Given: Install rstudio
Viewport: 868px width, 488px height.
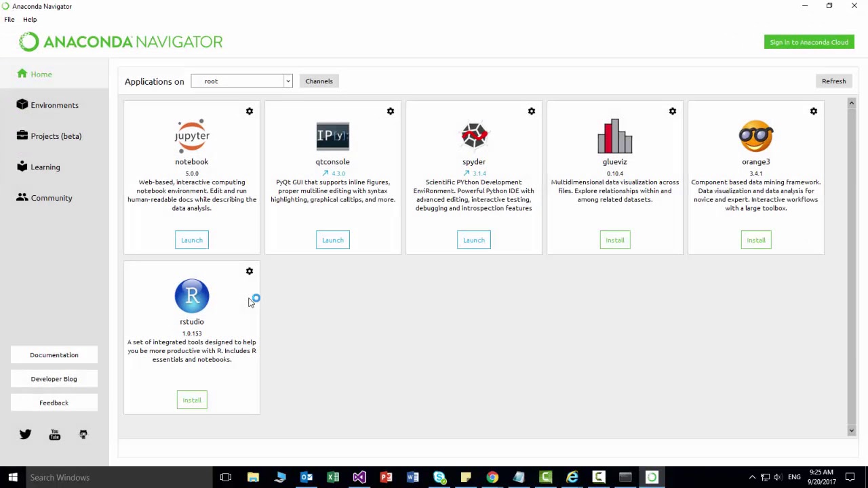Looking at the screenshot, I should click(192, 400).
